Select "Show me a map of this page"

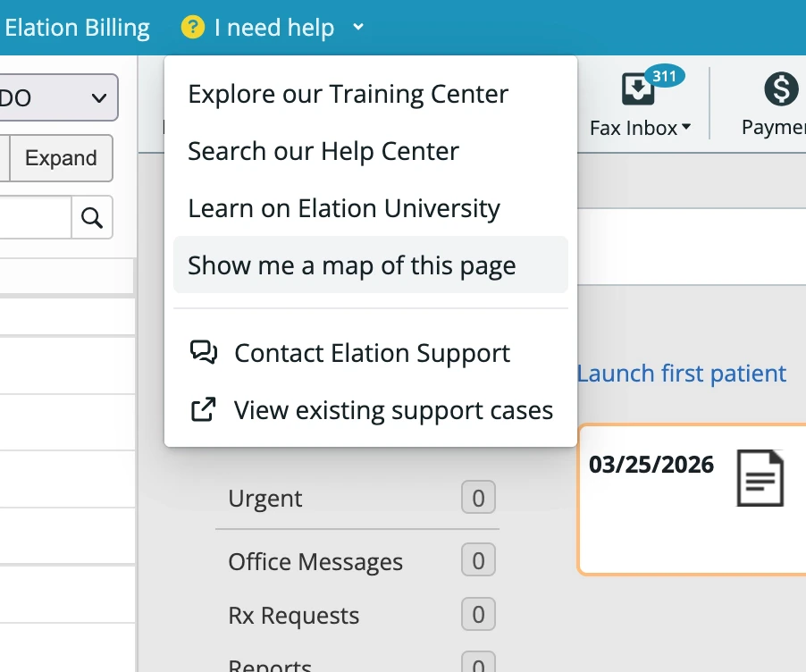pyautogui.click(x=351, y=265)
